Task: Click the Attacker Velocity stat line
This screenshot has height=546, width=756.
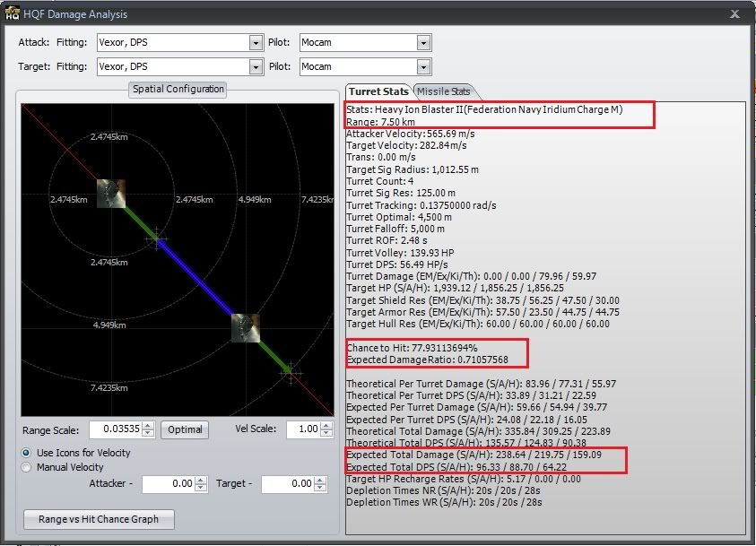Action: 411,134
